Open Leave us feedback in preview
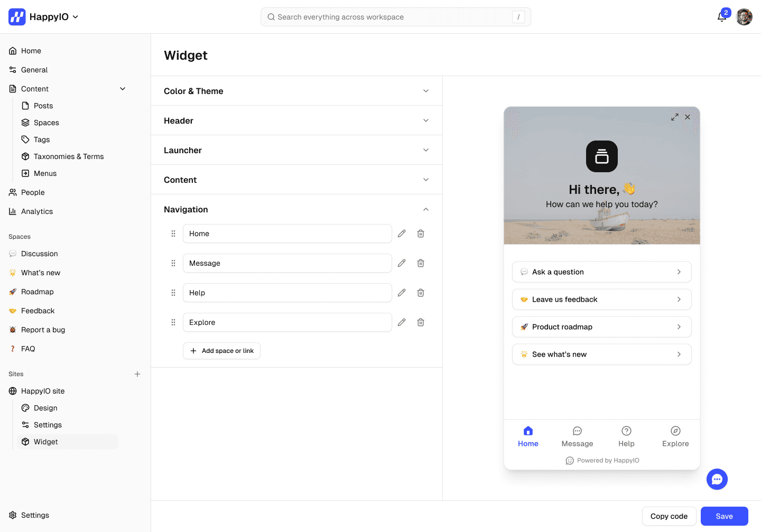 602,300
